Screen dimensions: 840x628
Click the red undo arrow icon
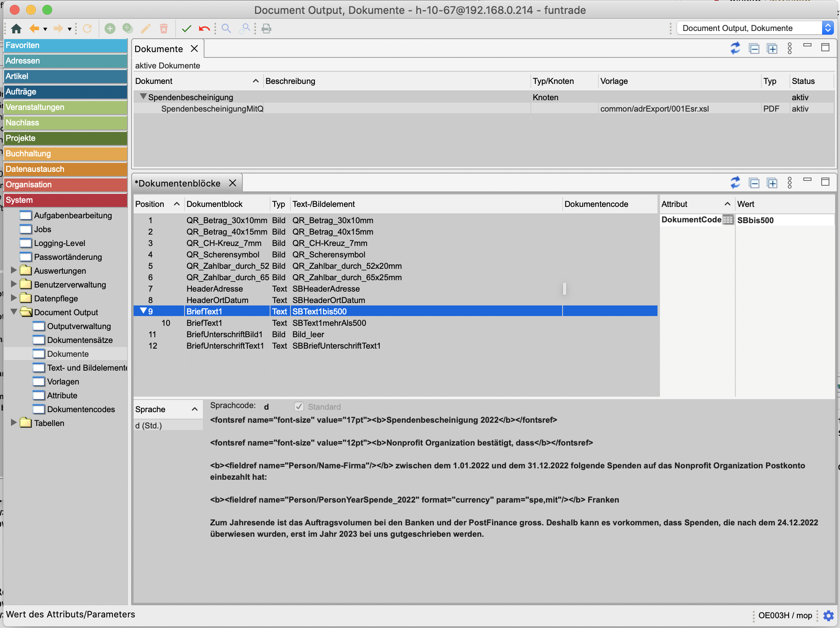204,29
